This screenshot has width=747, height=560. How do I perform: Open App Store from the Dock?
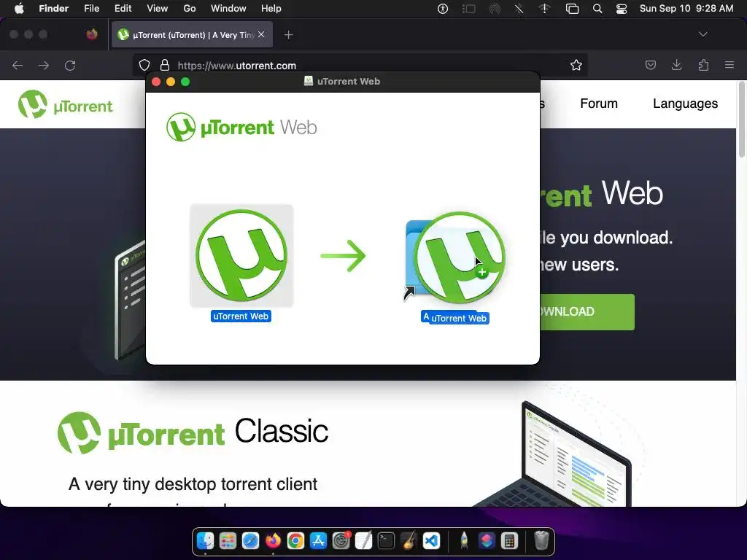(x=318, y=541)
